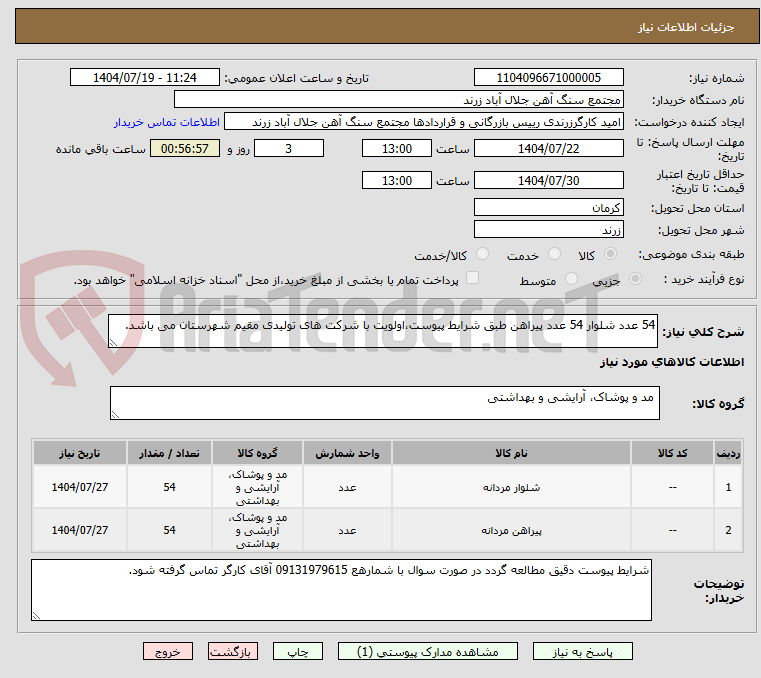Viewport: 761px width, 678px height.
Task: Click the 'شهر محل تحویل' field showing زرند
Action: 548,230
